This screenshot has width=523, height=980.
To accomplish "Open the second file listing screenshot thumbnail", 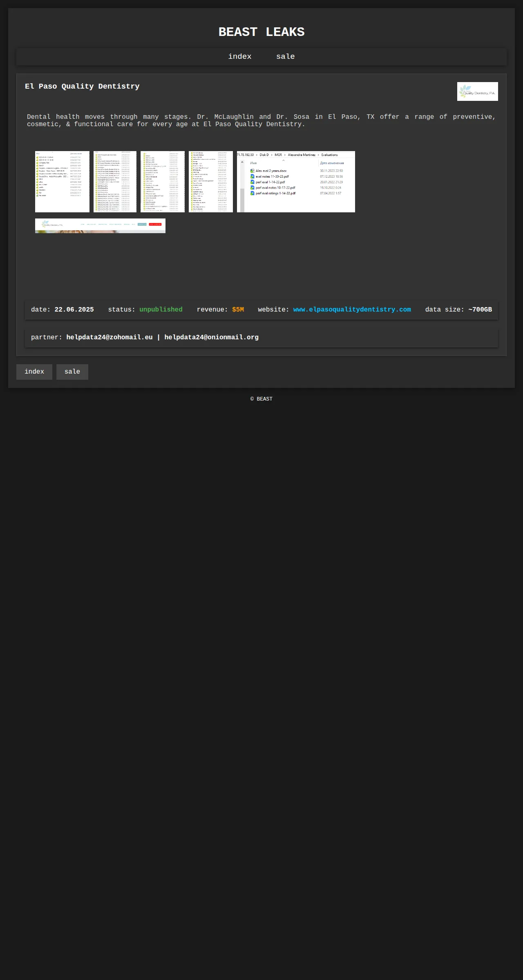I will [115, 182].
